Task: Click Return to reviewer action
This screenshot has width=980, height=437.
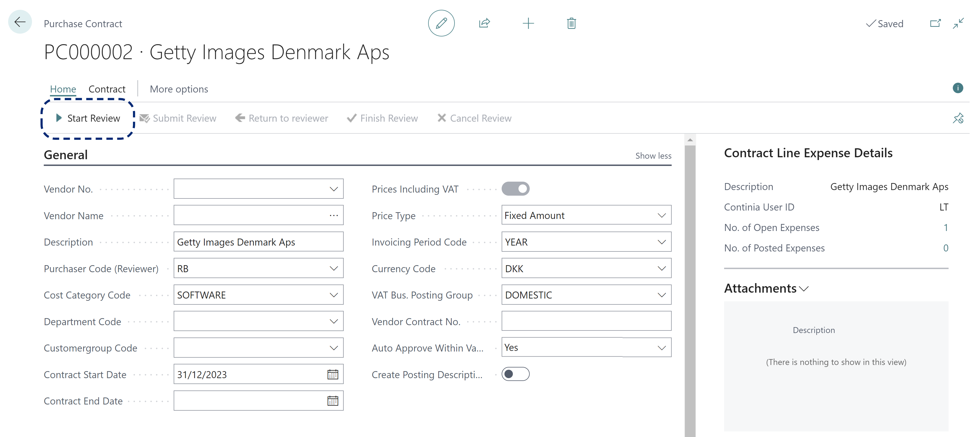Action: point(281,118)
